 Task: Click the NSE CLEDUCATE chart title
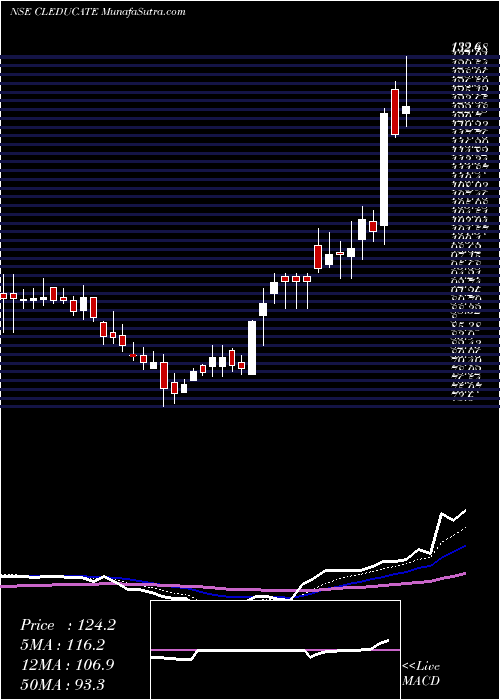[x=97, y=12]
